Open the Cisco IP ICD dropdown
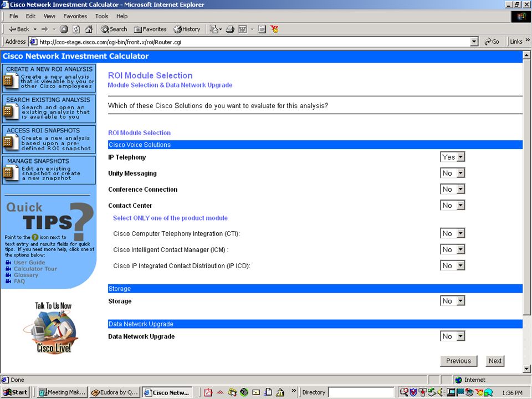532x399 pixels. (453, 265)
